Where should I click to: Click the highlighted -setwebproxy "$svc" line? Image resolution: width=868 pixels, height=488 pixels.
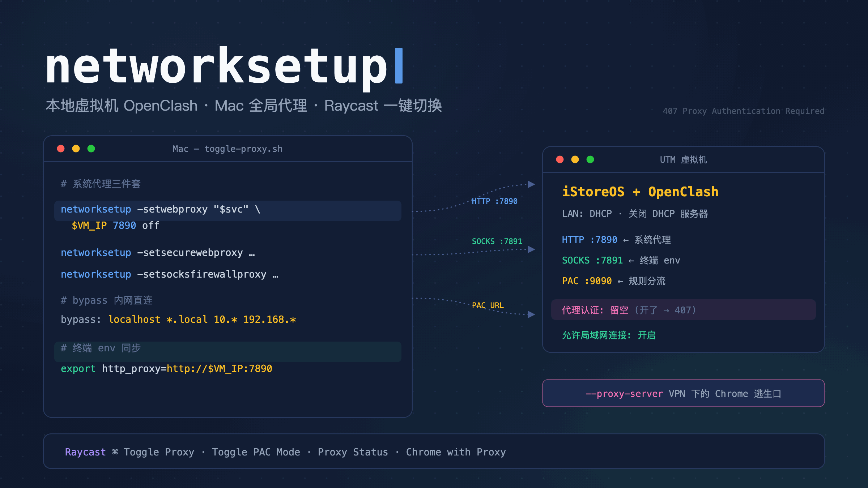228,211
